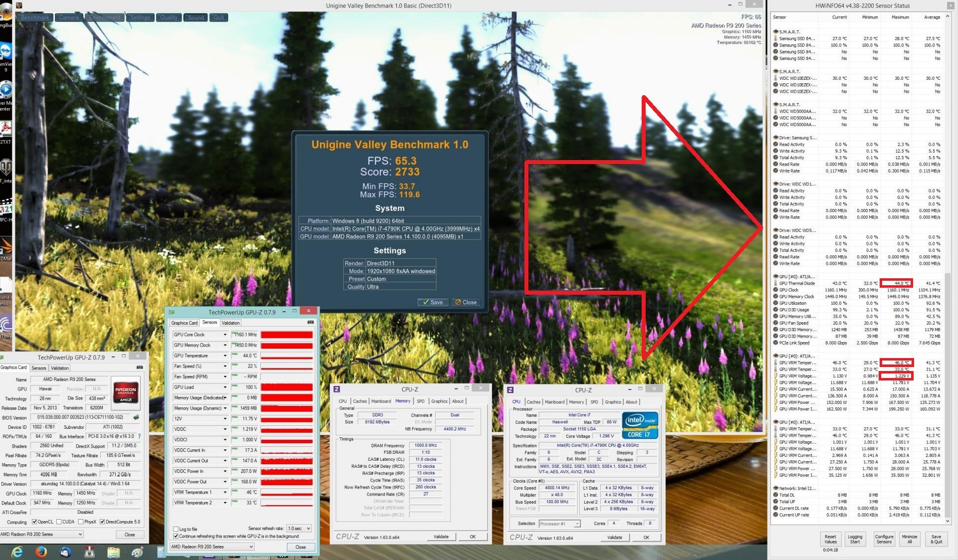Open the Fan Speed (%) sensor dropdown

(225, 366)
